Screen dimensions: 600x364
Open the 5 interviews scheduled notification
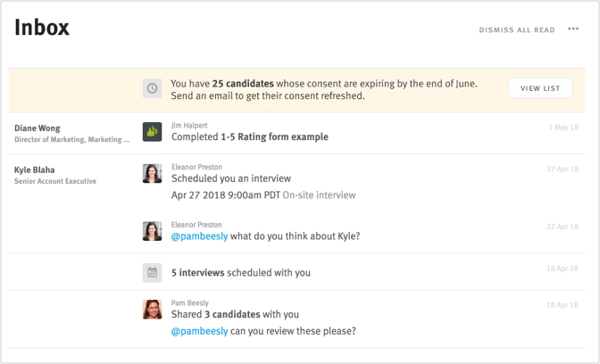[241, 273]
